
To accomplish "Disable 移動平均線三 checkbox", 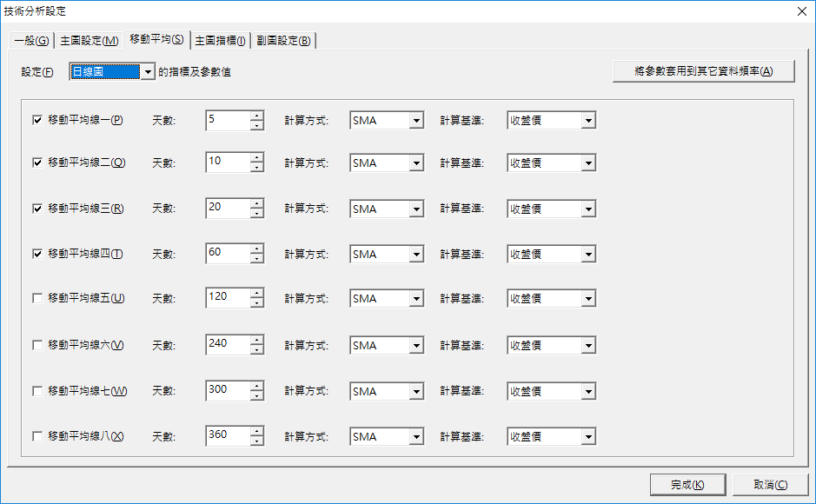I will click(x=37, y=209).
